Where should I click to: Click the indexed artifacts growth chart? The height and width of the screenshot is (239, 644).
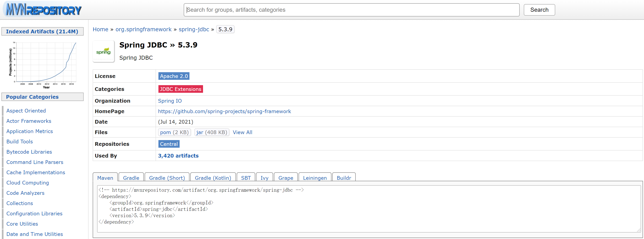[43, 65]
